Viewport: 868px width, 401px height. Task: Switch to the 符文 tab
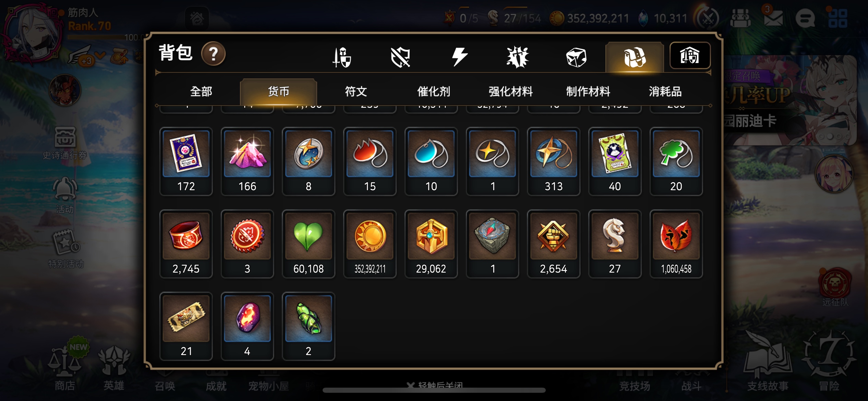356,92
